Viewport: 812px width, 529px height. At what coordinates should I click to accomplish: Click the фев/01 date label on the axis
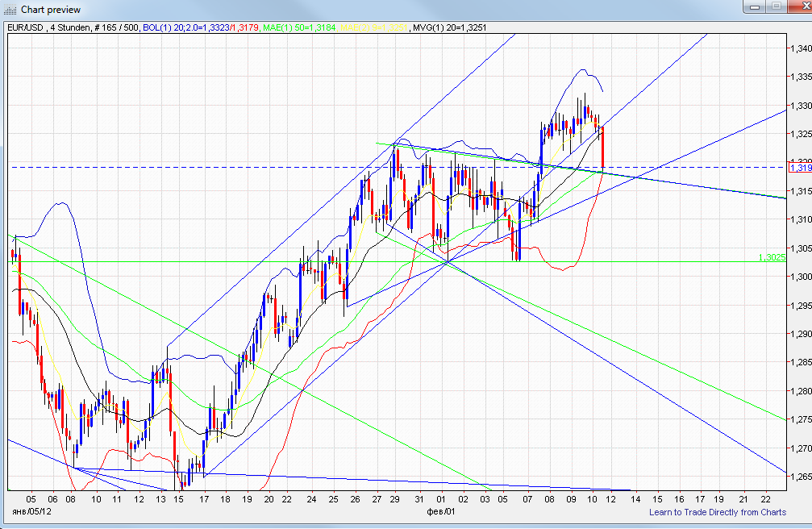point(443,510)
